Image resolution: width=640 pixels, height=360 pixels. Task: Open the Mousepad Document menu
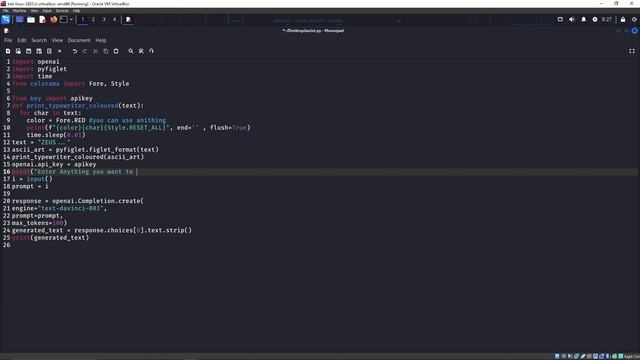pos(79,40)
